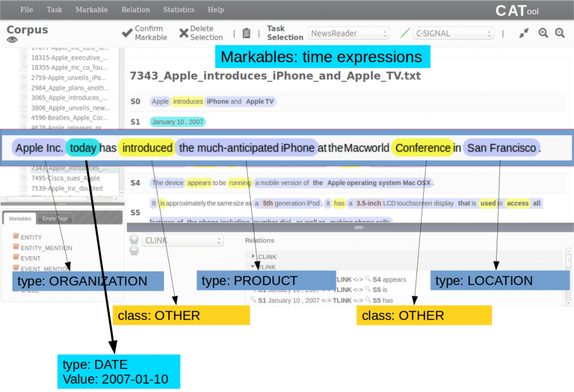Viewport: 574px width, 392px height.
Task: Click the collapse arrows icon in toolbar
Action: tap(524, 33)
